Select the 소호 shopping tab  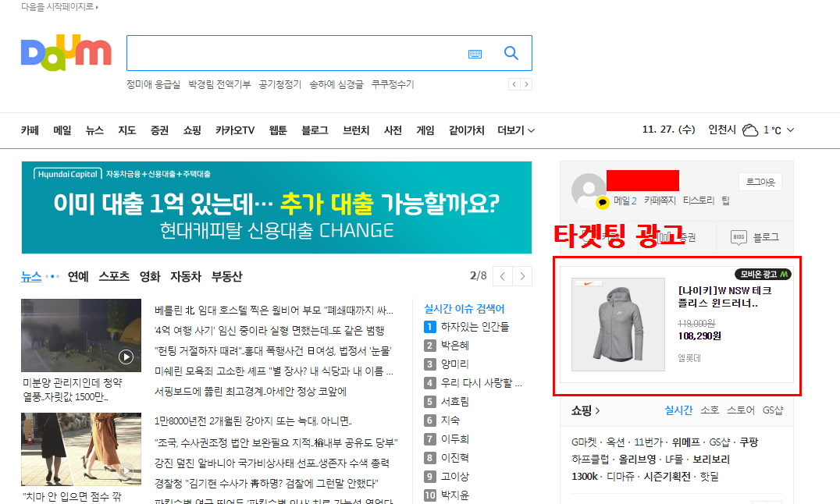tap(710, 410)
